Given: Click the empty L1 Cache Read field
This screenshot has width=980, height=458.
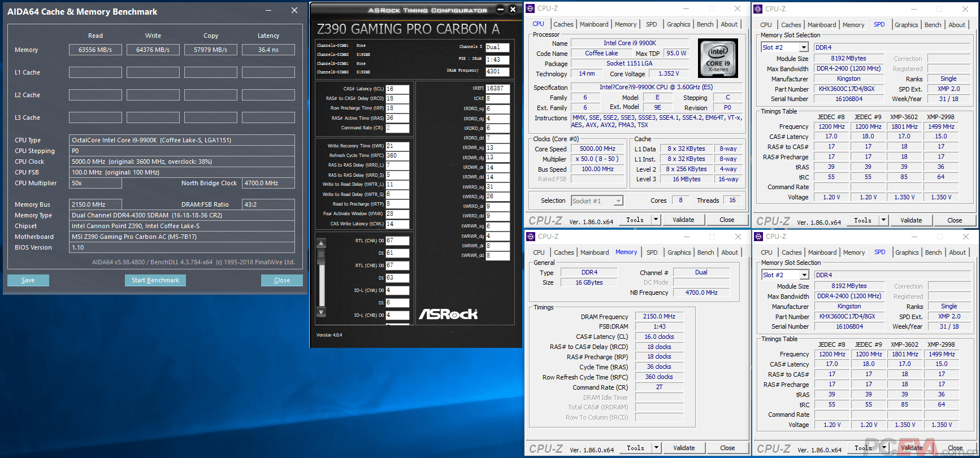Looking at the screenshot, I should tap(96, 72).
